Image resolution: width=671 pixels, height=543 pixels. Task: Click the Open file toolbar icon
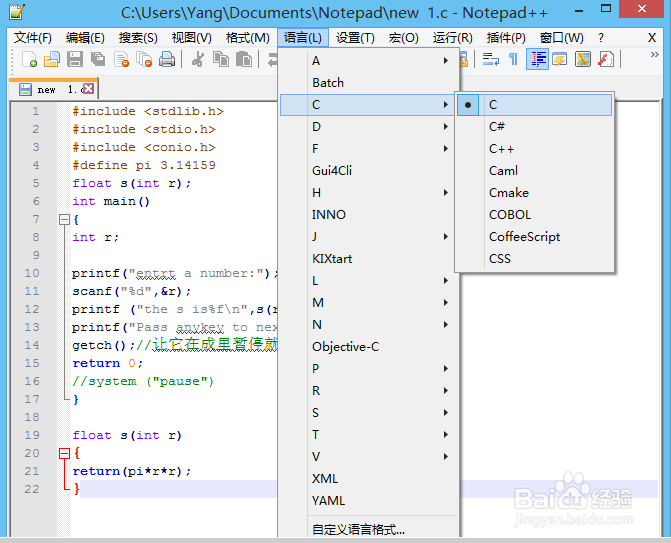click(x=52, y=59)
